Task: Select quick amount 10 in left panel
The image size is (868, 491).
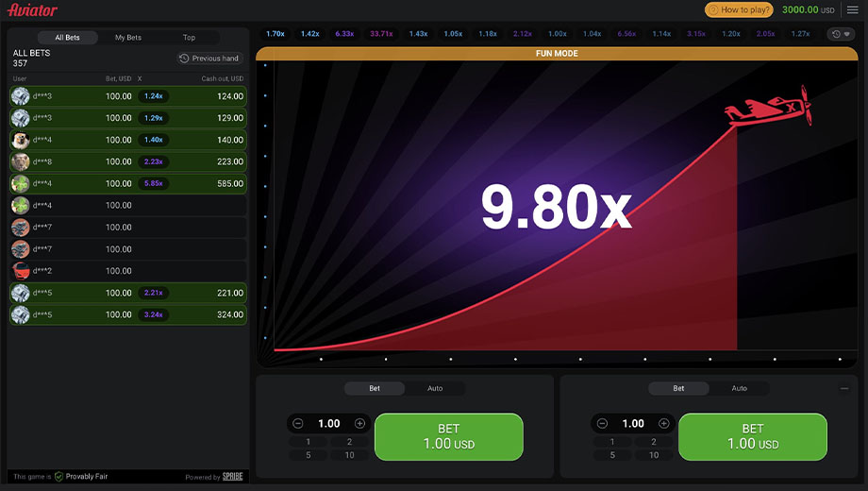Action: click(350, 455)
